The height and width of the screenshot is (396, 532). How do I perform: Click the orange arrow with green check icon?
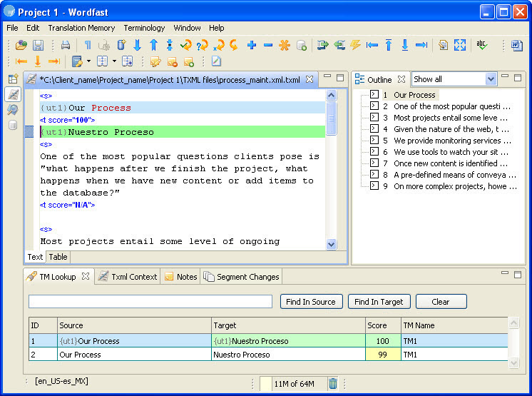186,45
